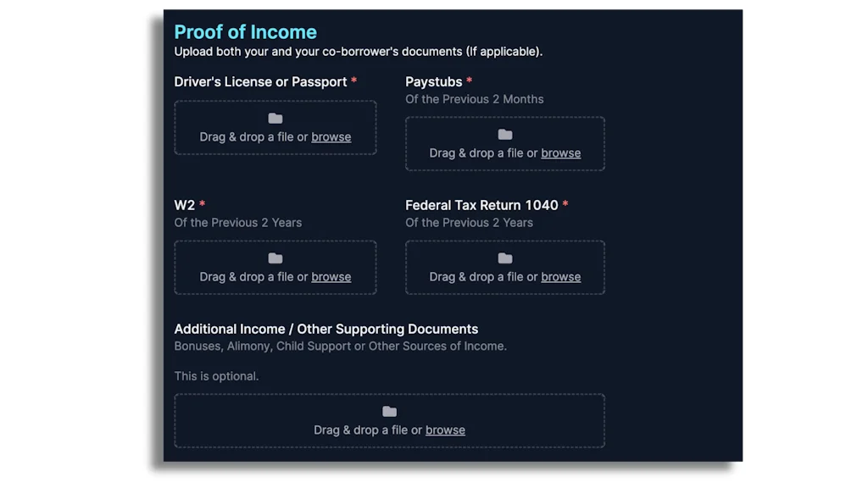Click the Federal Tax Return drop zone
The width and height of the screenshot is (868, 488).
(x=504, y=268)
